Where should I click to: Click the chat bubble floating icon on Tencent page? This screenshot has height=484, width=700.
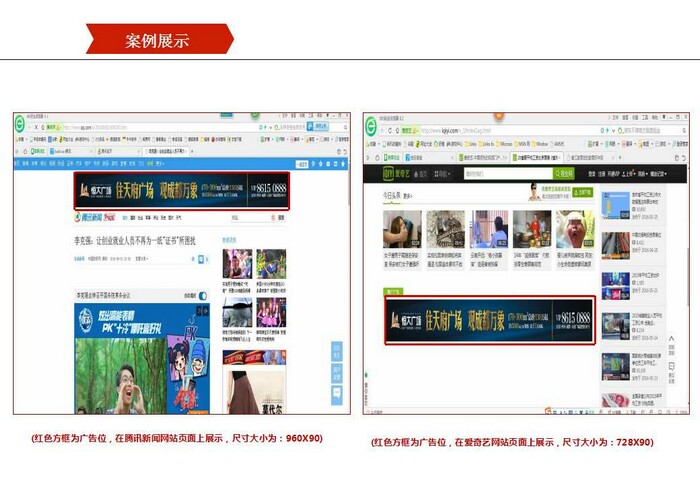(x=337, y=395)
